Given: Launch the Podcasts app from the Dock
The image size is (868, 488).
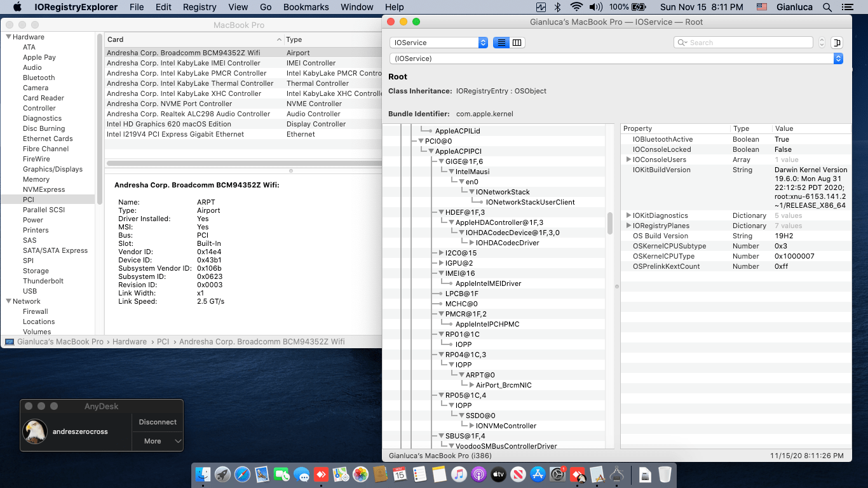Looking at the screenshot, I should point(478,474).
